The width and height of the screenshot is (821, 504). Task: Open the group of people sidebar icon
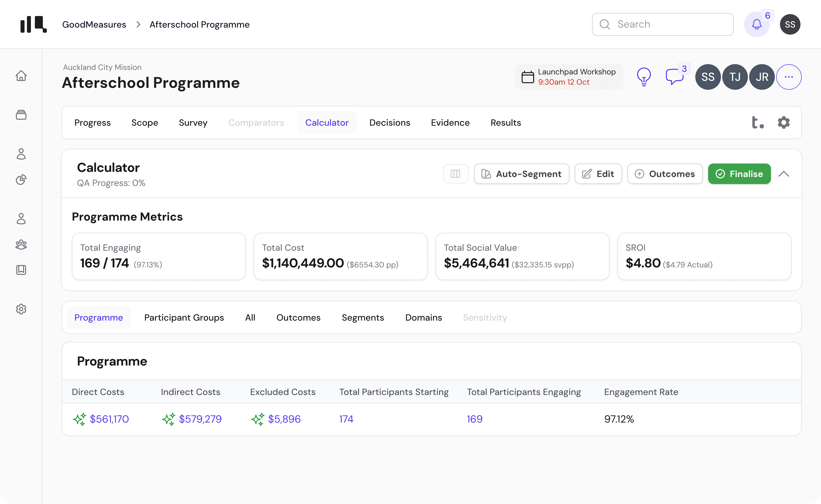[x=21, y=245]
